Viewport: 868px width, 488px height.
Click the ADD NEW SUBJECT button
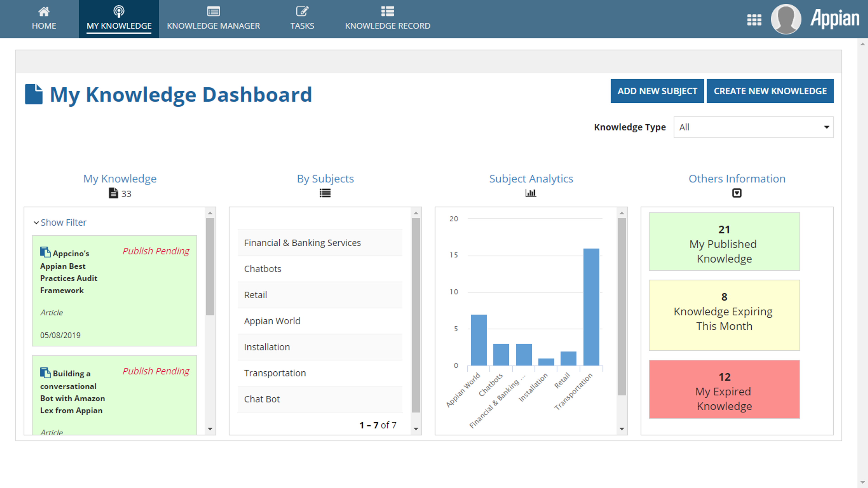click(x=657, y=91)
